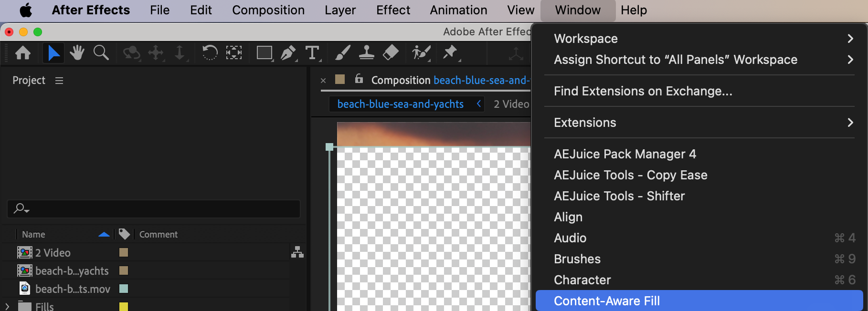Select the Zoom magnifier tool
868x311 pixels.
tap(101, 52)
